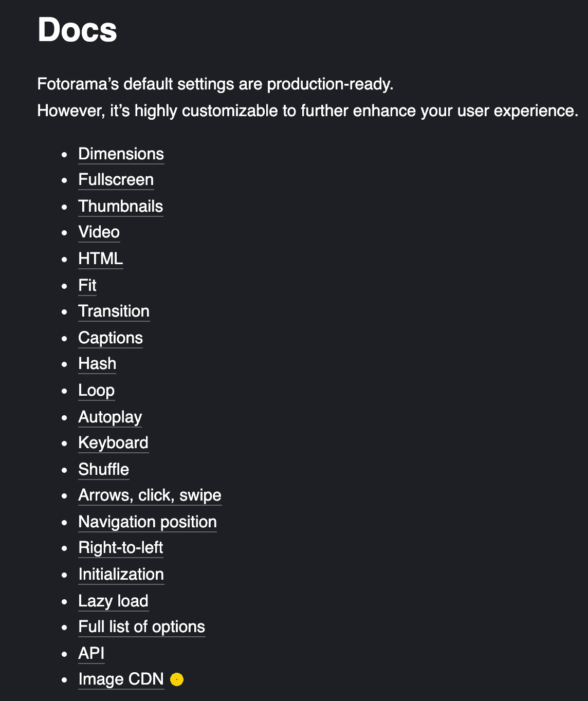Click the yellow dot beside Image CDN
Screen dimensions: 588x701
click(x=177, y=679)
